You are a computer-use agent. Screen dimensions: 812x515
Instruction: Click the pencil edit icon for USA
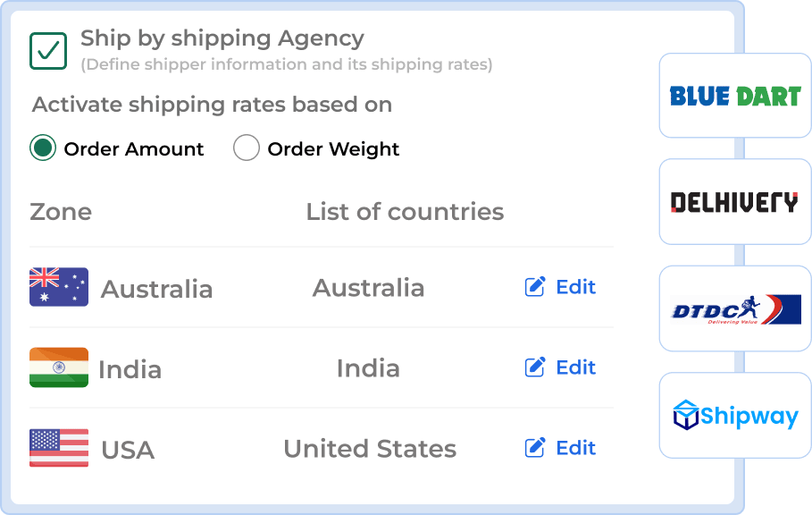tap(534, 447)
